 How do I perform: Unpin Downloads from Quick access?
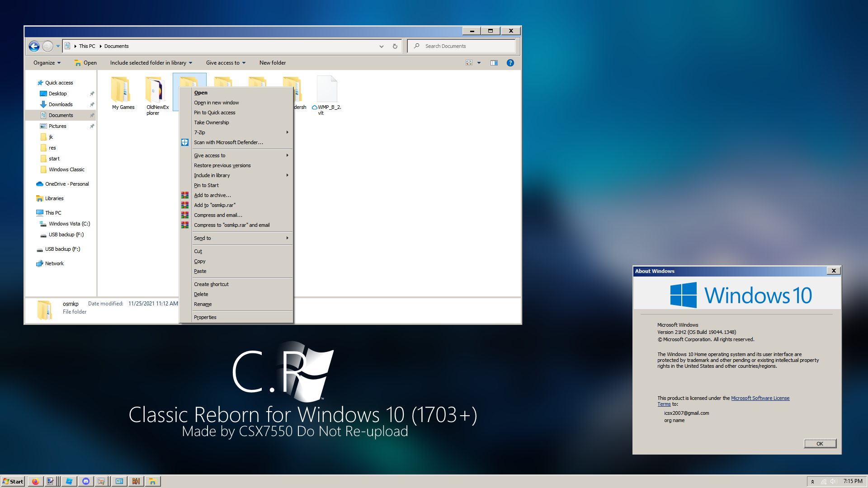pyautogui.click(x=92, y=104)
